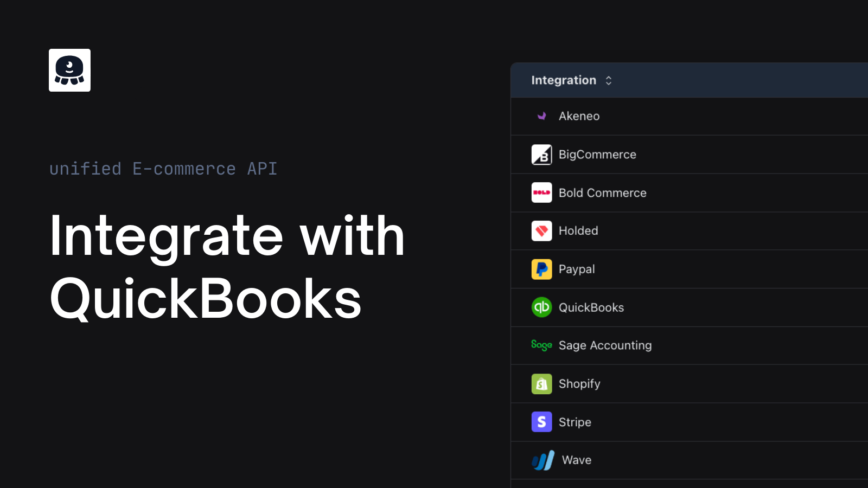
Task: Click the Shopify bag icon
Action: tap(541, 383)
